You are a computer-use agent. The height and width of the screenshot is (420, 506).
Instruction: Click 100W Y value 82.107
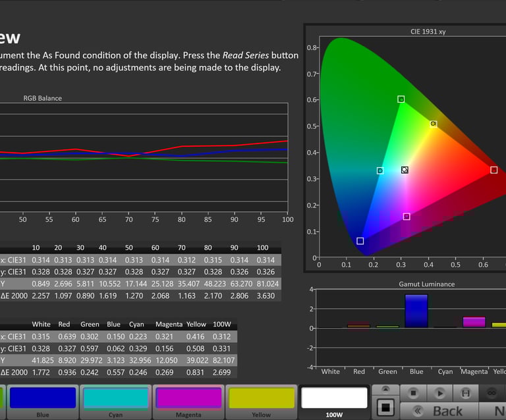pyautogui.click(x=223, y=360)
